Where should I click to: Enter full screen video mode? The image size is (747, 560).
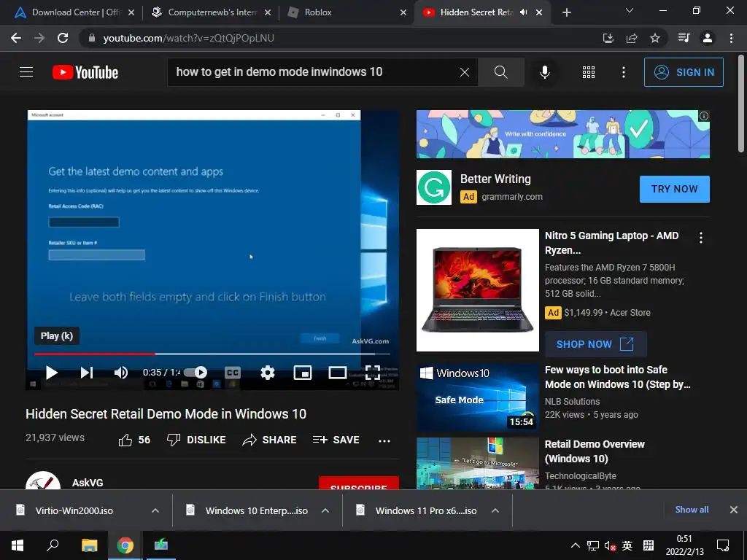(x=373, y=373)
